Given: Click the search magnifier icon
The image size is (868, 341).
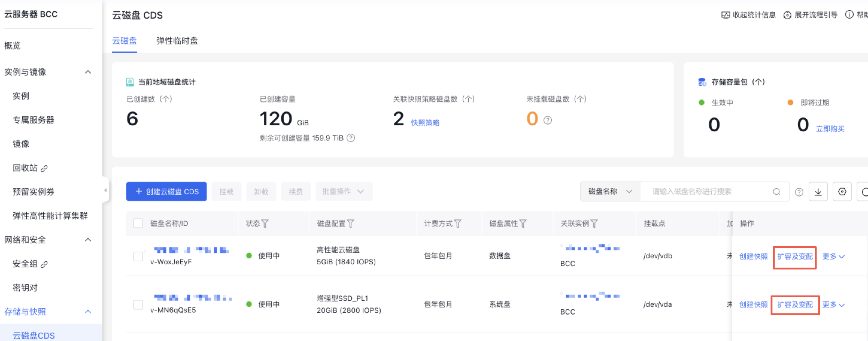Looking at the screenshot, I should click(x=776, y=191).
